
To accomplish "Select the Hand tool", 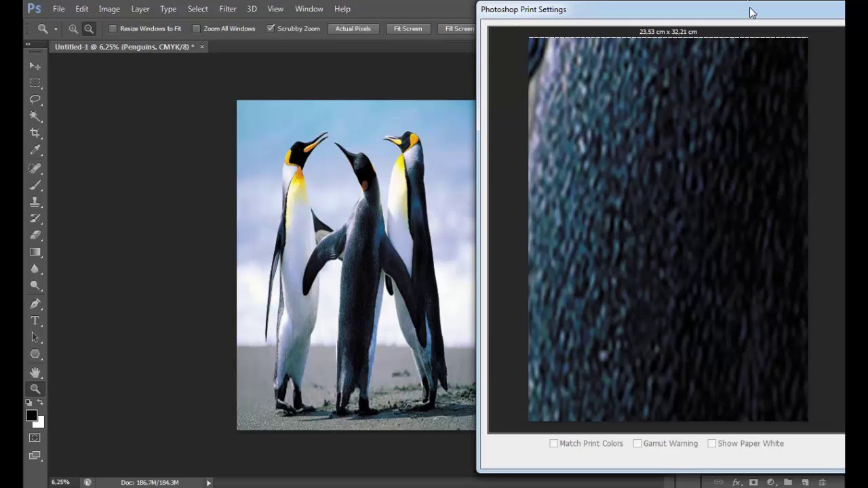I will pos(35,372).
